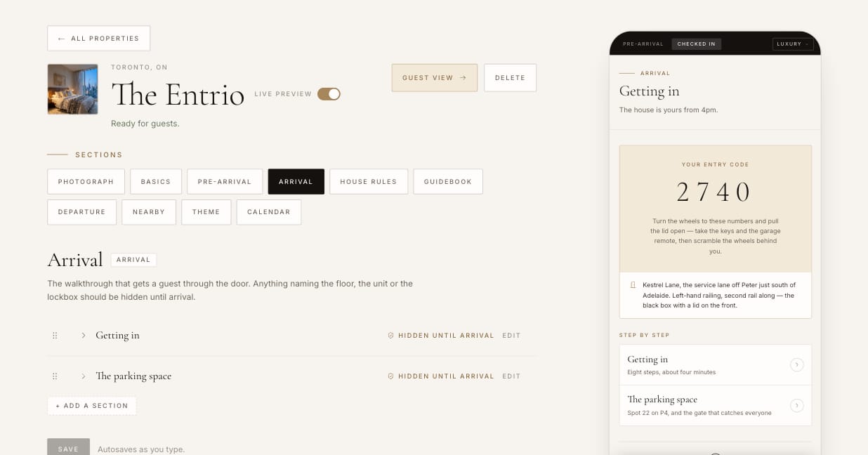Image resolution: width=868 pixels, height=455 pixels.
Task: Select Checked In state in phone preview
Action: click(x=697, y=44)
